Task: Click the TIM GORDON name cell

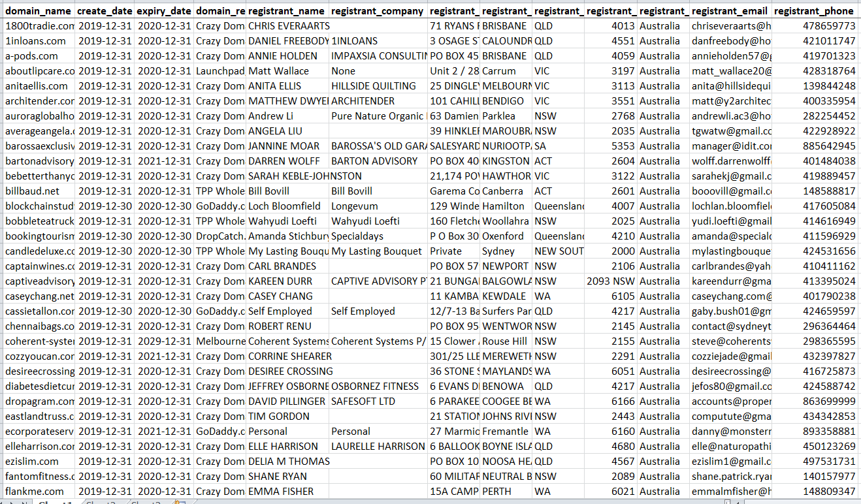Action: pyautogui.click(x=287, y=417)
